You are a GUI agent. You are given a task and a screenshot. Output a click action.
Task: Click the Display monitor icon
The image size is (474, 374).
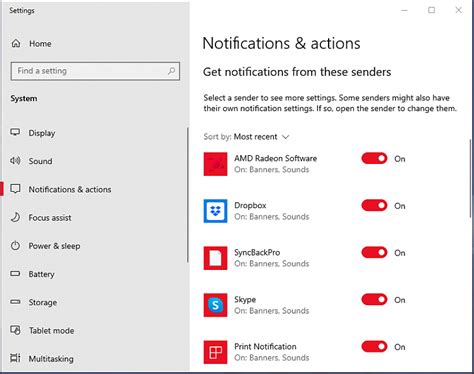[x=15, y=132]
